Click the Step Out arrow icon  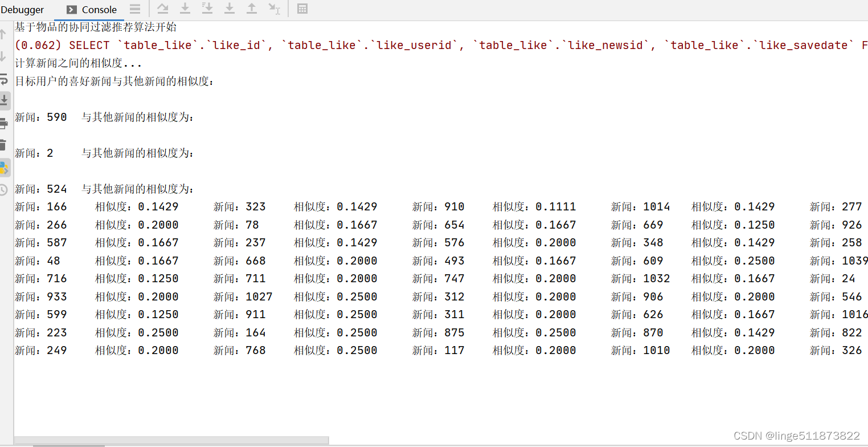[x=252, y=9]
